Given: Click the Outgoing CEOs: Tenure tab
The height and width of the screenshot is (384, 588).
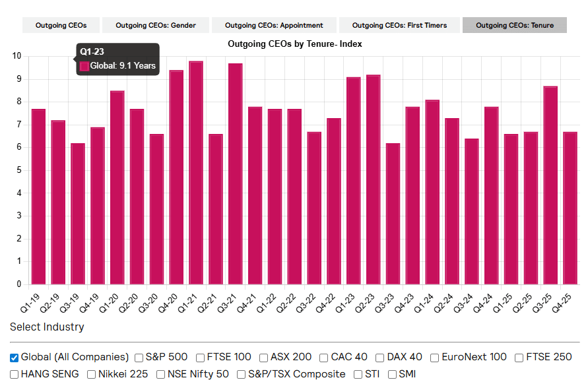Looking at the screenshot, I should [x=515, y=26].
